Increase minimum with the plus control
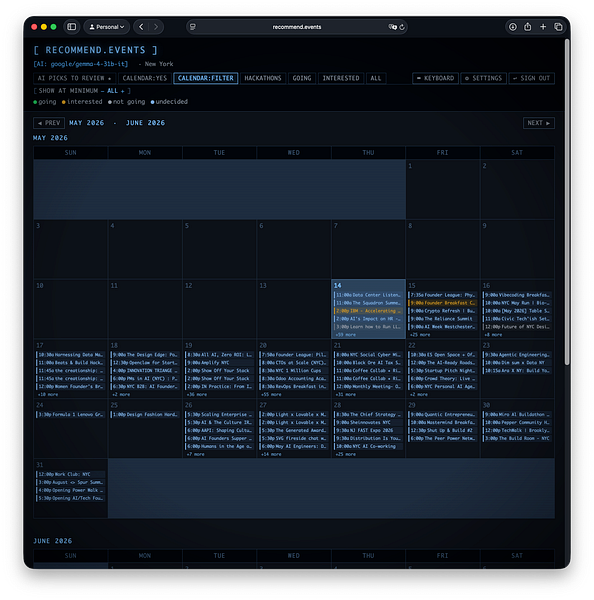Viewport: 594px width, 600px height. [122, 91]
